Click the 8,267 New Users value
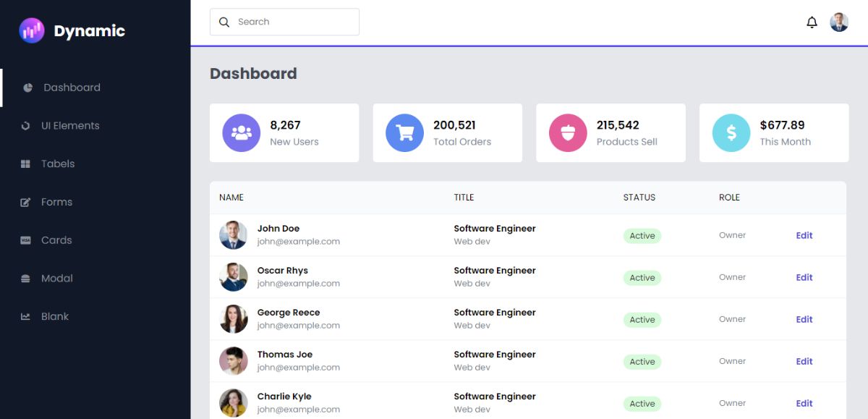This screenshot has height=419, width=868. pyautogui.click(x=285, y=125)
